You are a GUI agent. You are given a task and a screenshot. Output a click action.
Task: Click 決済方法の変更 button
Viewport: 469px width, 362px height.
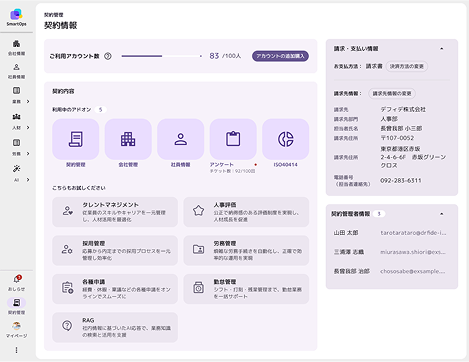[407, 66]
